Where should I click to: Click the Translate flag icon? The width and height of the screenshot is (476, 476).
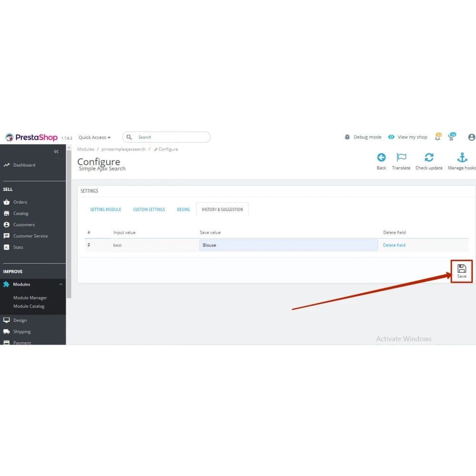pos(401,157)
